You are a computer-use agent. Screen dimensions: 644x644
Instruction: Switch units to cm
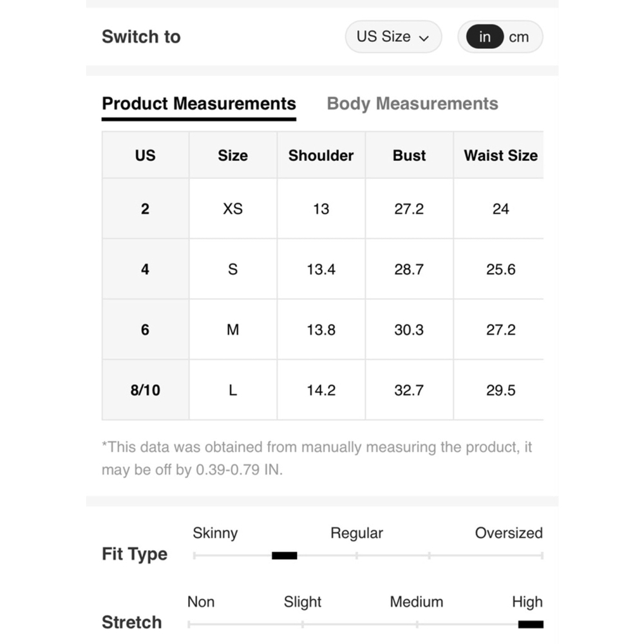518,37
